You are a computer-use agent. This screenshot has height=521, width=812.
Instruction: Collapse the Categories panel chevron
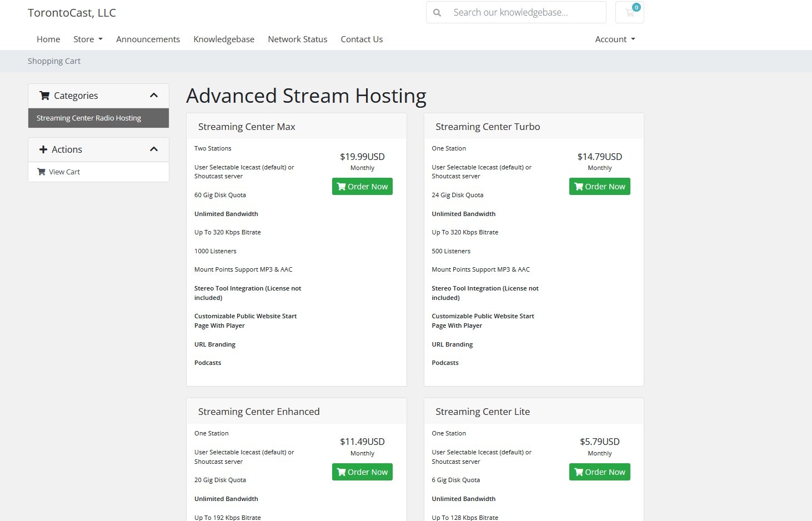pos(154,96)
